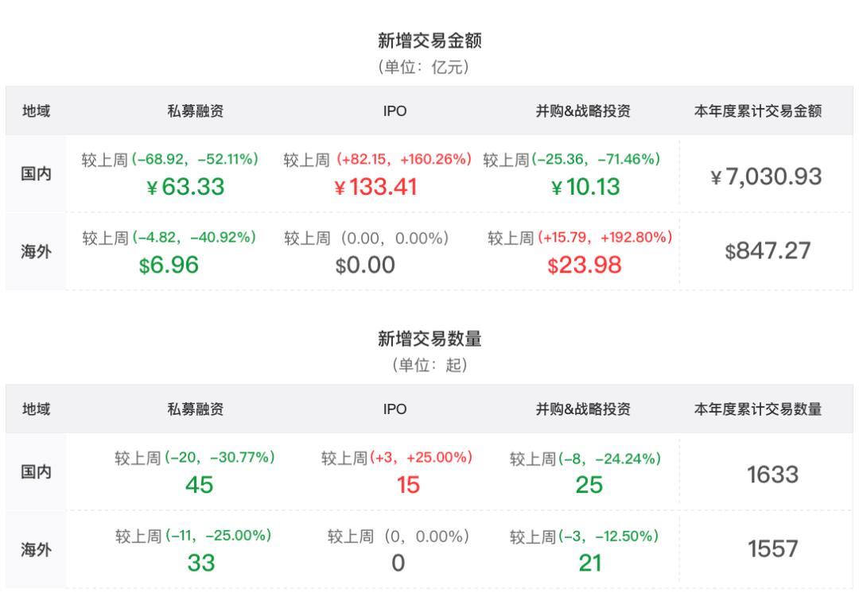
Task: Click domestic private financing amount ¥63.33
Action: [x=186, y=187]
